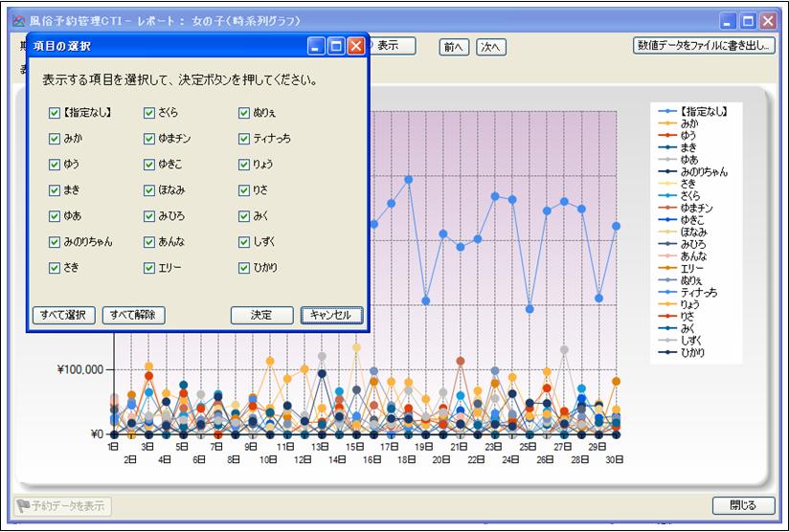This screenshot has width=789, height=532.
Task: Uncheck the みのりちゃん checkbox
Action: [55, 242]
